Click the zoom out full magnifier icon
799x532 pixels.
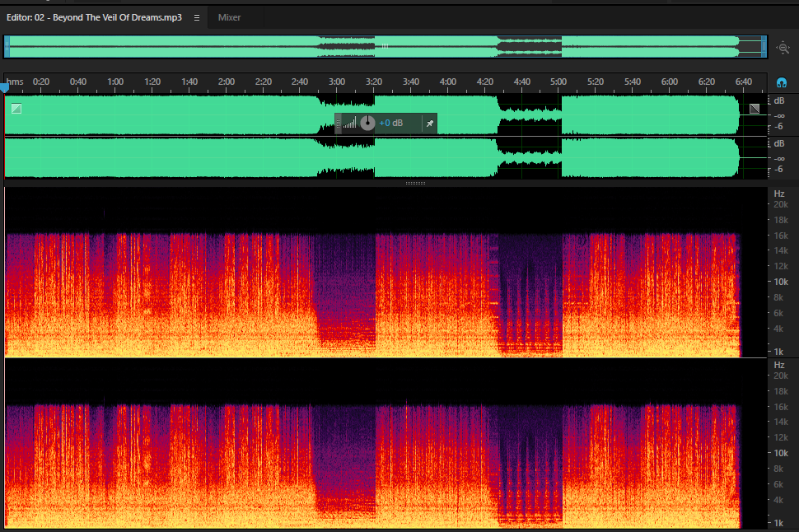783,48
